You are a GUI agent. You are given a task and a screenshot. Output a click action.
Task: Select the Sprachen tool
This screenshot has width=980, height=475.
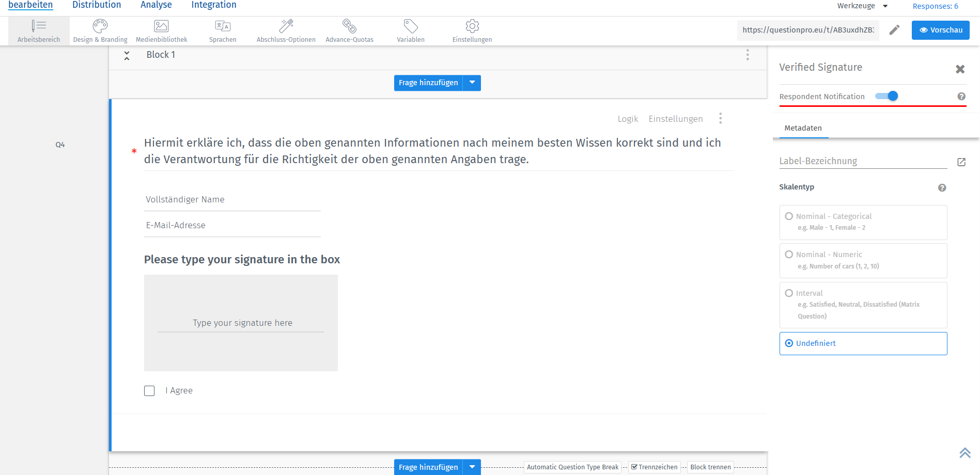223,30
